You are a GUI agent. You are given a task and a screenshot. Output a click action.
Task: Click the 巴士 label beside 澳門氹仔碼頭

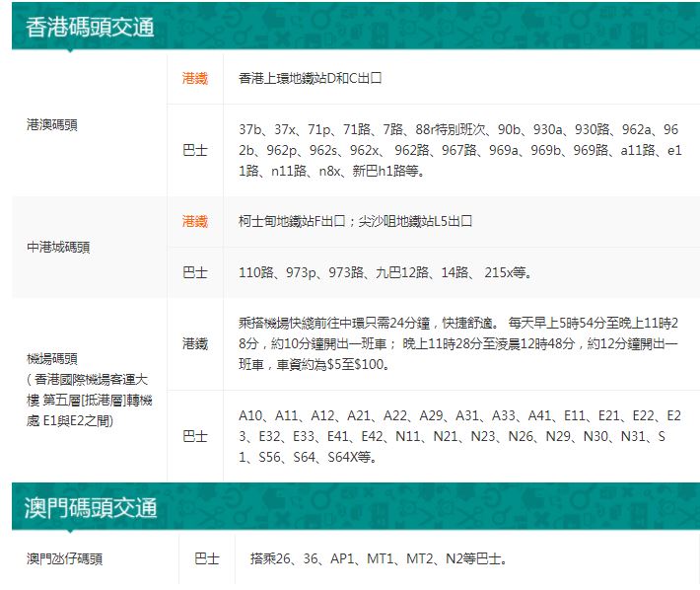tap(206, 558)
